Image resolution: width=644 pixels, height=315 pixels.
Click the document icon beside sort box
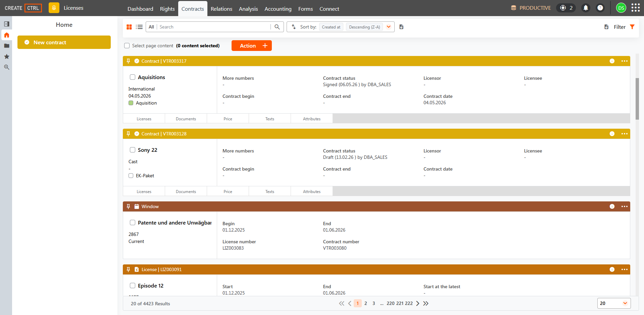(401, 27)
